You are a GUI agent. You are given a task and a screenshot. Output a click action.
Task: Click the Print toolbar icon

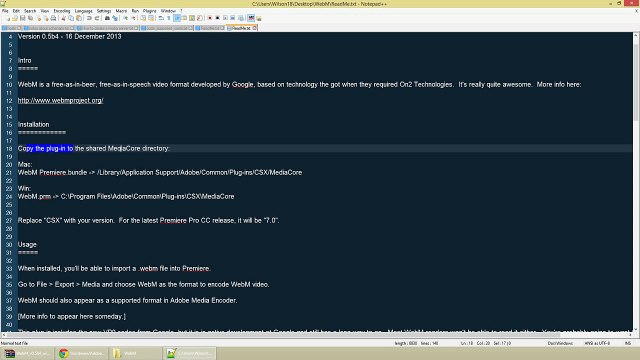[53, 18]
